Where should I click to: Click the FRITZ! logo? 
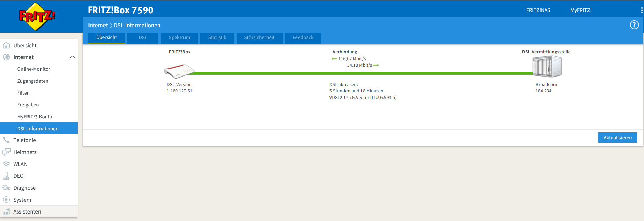(37, 16)
